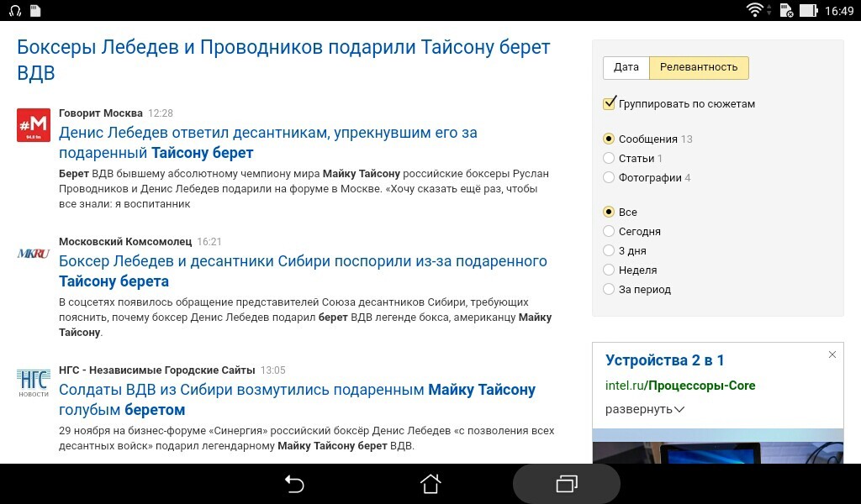Open the intel.ru Процессоры-Core ad link
Viewport: 861px width, 504px height.
click(679, 386)
